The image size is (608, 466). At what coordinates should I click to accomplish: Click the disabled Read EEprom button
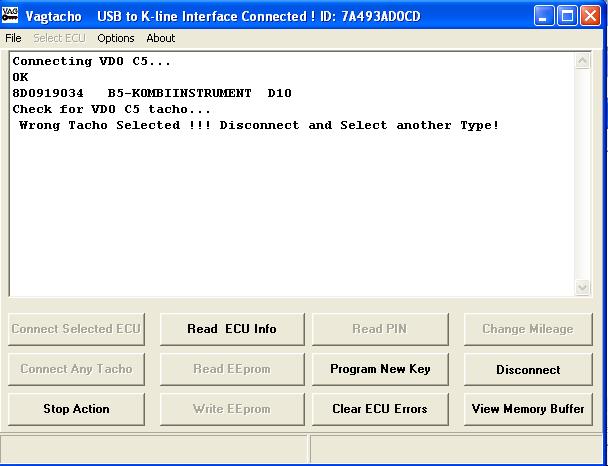(232, 369)
